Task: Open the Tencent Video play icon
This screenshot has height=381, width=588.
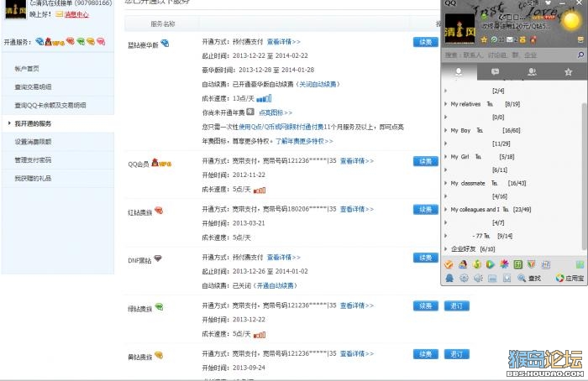Action: pos(490,264)
